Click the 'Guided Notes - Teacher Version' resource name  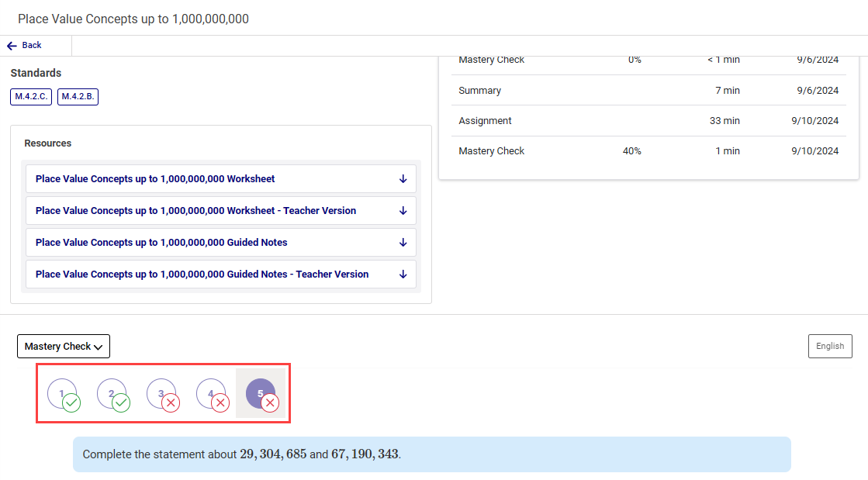(202, 275)
